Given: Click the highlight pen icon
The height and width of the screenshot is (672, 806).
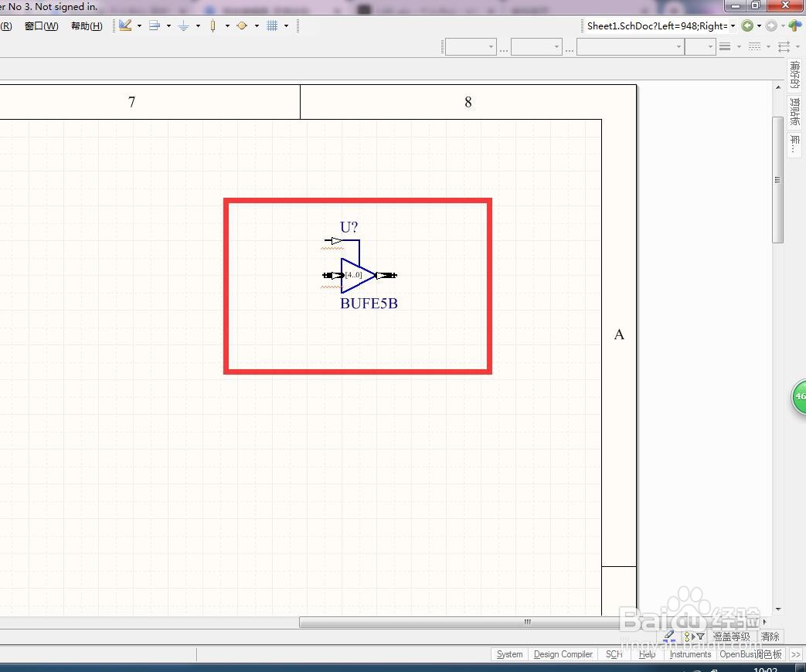Looking at the screenshot, I should click(x=668, y=636).
